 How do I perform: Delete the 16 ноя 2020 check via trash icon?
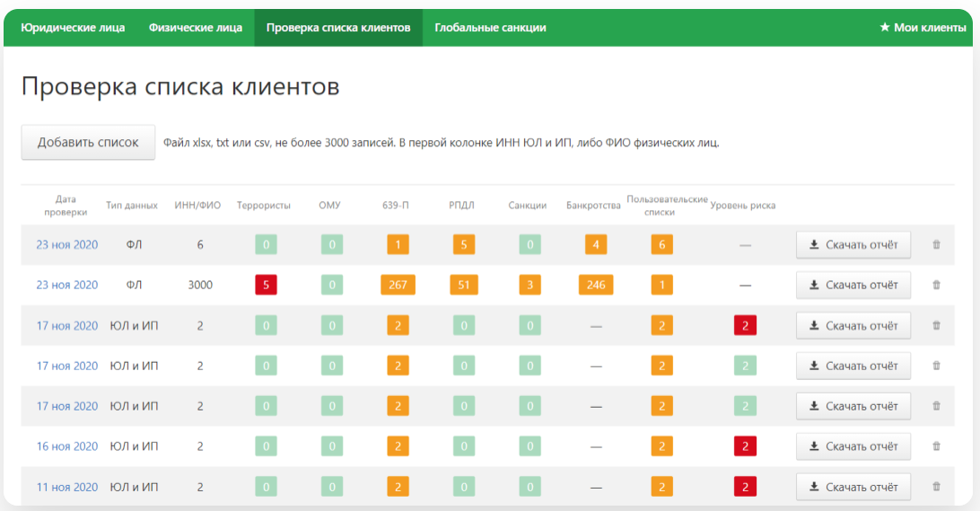(x=936, y=446)
